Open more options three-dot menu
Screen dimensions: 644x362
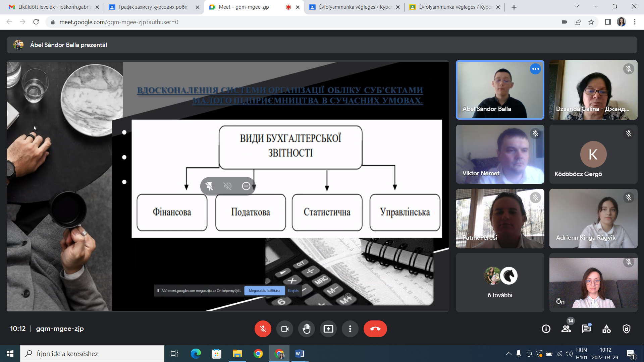pyautogui.click(x=350, y=329)
